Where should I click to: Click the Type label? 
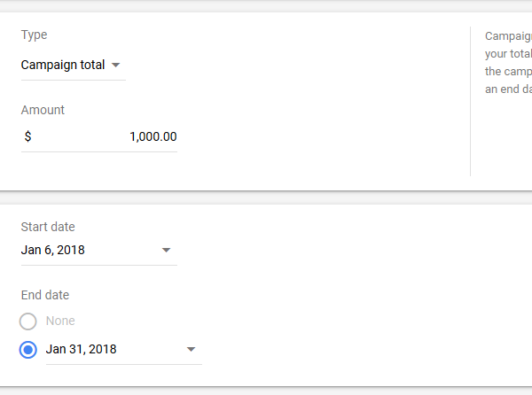[35, 35]
